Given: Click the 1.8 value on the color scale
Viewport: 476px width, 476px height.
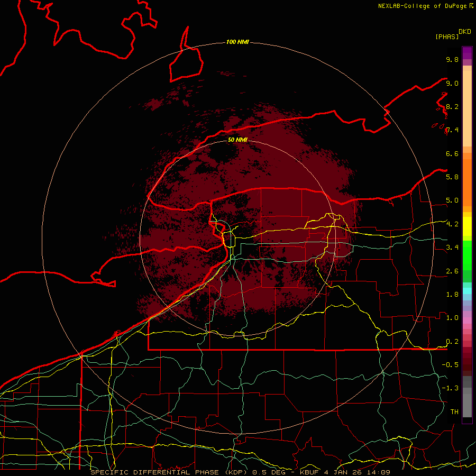Looking at the screenshot, I should point(452,295).
